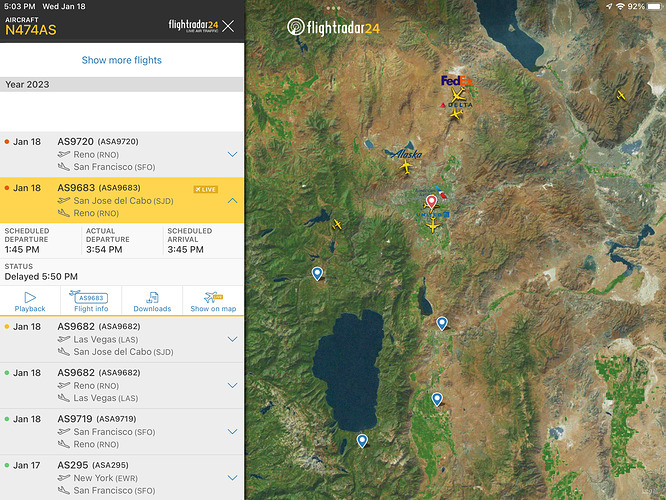Close the N474AS aircraft panel

click(228, 26)
